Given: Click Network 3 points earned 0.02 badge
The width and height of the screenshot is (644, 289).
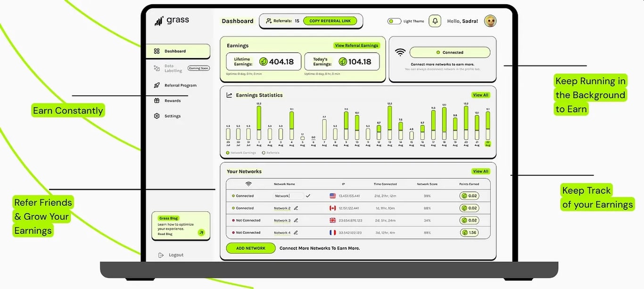Looking at the screenshot, I should pyautogui.click(x=469, y=220).
